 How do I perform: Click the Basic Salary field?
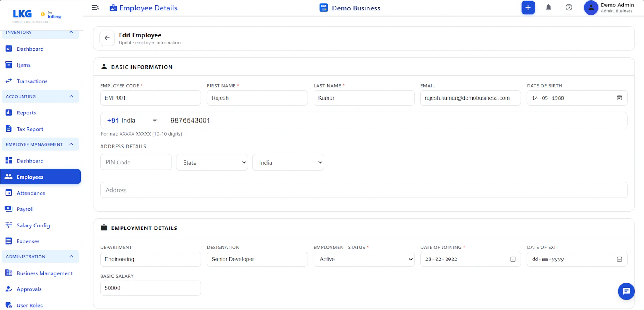(x=151, y=288)
